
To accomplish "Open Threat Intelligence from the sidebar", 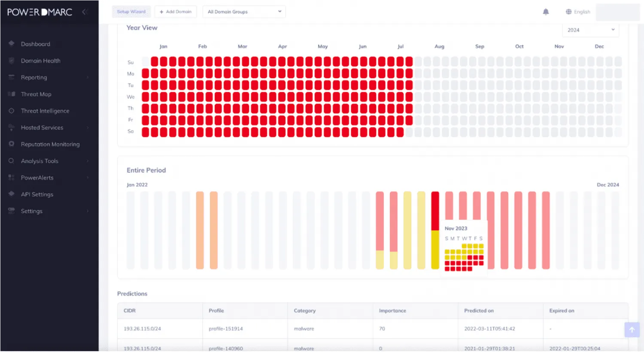I will pyautogui.click(x=45, y=111).
